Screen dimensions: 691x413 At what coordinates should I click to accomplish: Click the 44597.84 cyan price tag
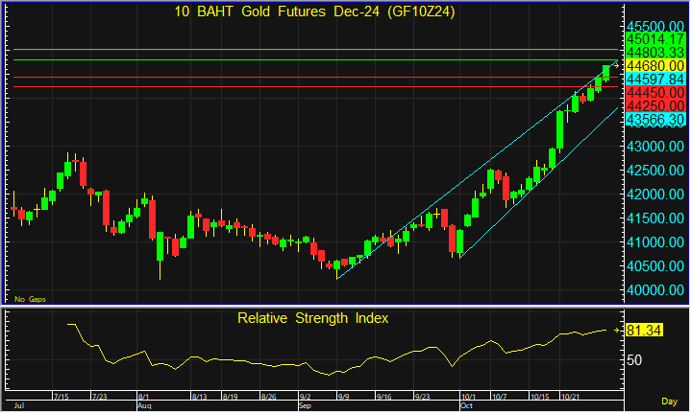[x=654, y=79]
